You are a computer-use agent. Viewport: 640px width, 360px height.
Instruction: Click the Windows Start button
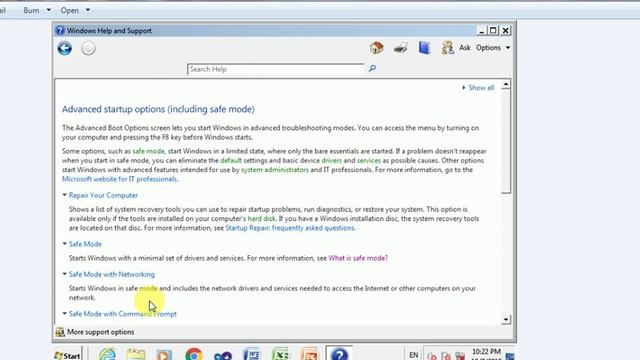[67, 355]
